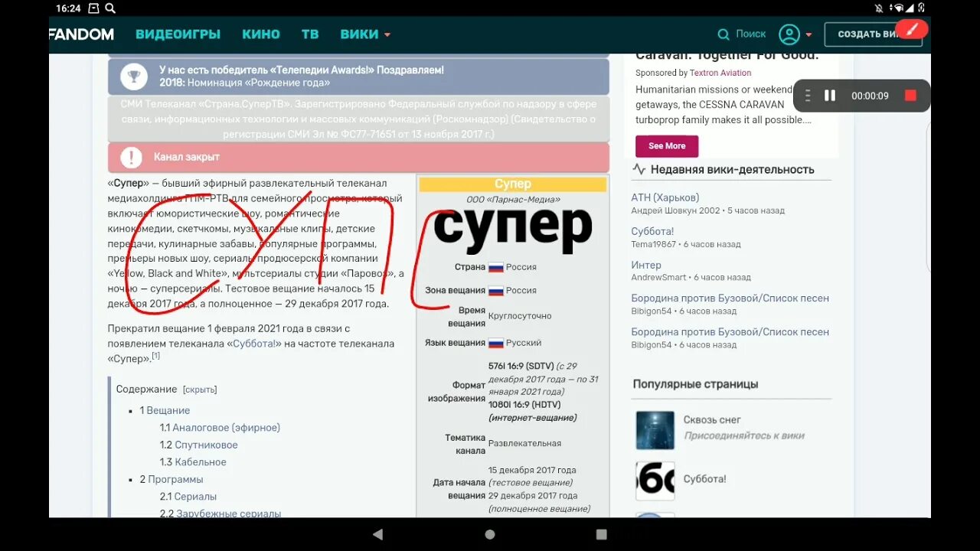The image size is (980, 551).
Task: Click the yellow Супер infobox title
Action: point(513,184)
